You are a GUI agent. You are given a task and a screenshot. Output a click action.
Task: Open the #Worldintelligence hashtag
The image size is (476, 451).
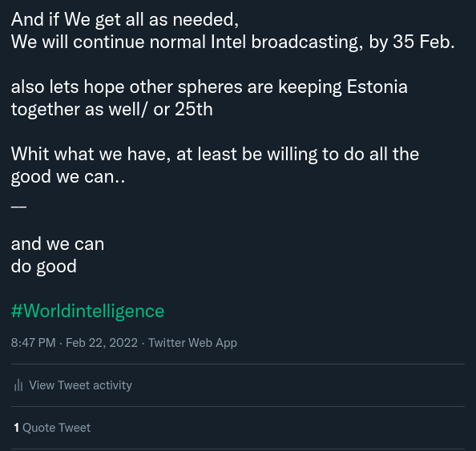[87, 311]
